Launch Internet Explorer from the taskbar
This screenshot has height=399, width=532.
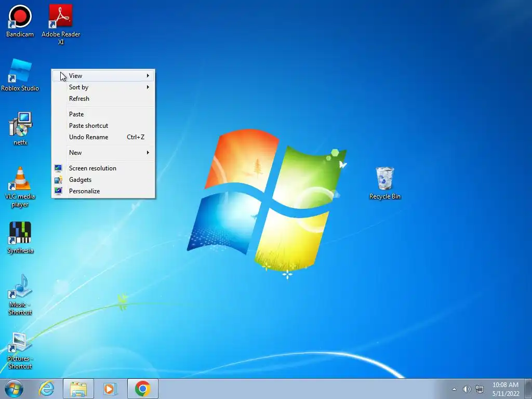click(46, 389)
